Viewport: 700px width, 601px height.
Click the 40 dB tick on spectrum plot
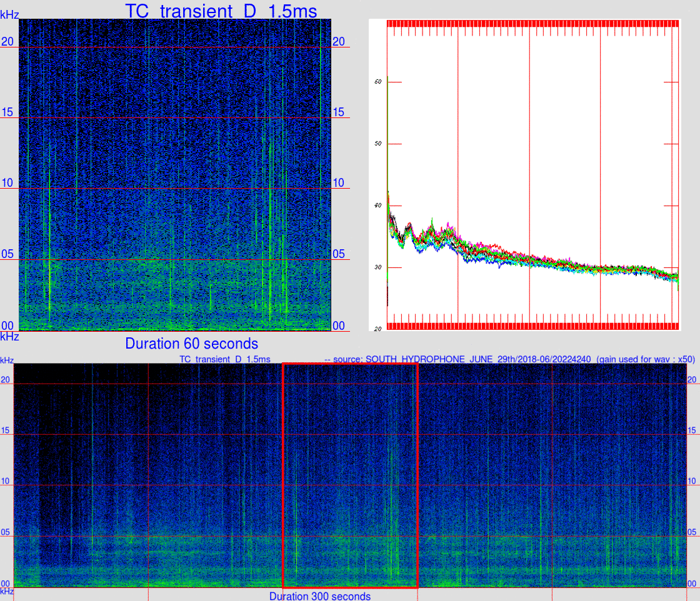(x=378, y=206)
